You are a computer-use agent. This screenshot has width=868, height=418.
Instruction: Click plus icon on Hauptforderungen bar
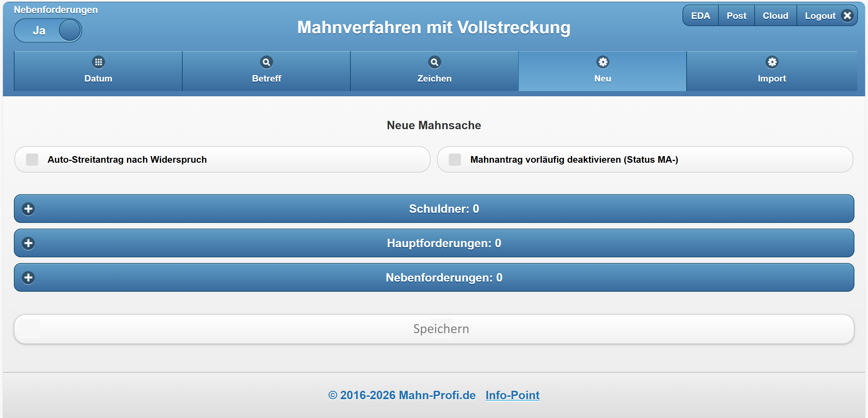[28, 243]
